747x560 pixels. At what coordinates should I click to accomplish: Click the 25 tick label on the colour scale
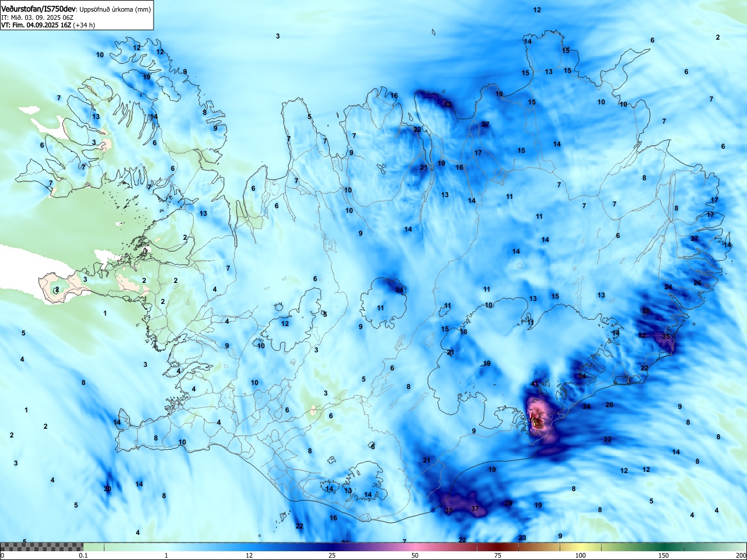(x=331, y=555)
